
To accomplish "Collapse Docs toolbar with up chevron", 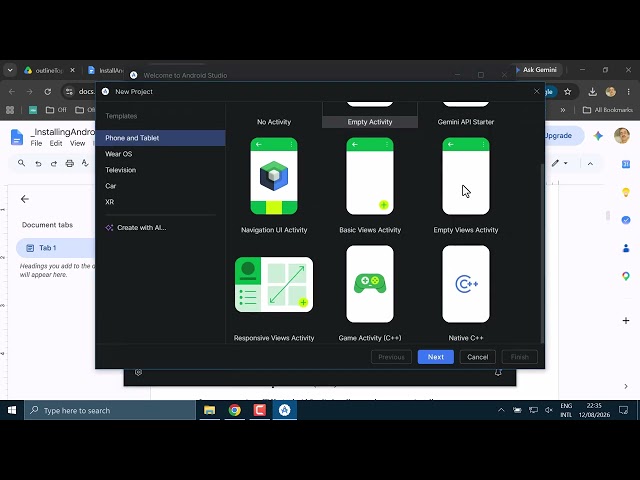I will click(x=590, y=164).
